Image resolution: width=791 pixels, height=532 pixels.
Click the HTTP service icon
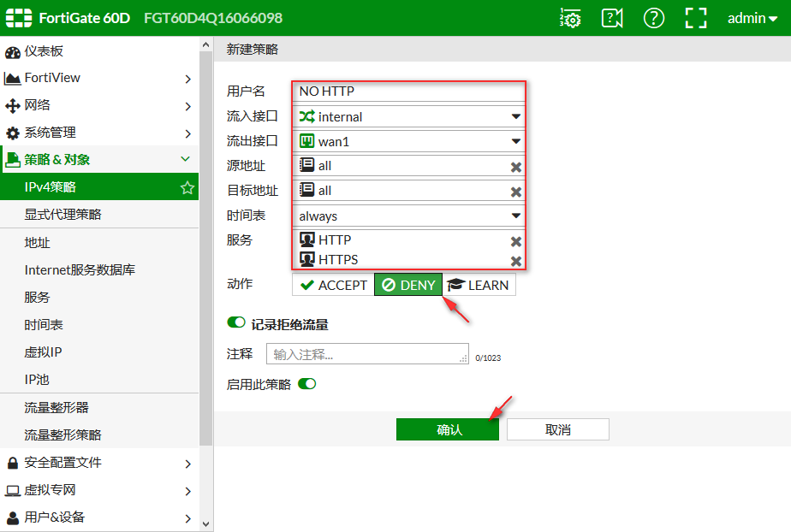(307, 239)
